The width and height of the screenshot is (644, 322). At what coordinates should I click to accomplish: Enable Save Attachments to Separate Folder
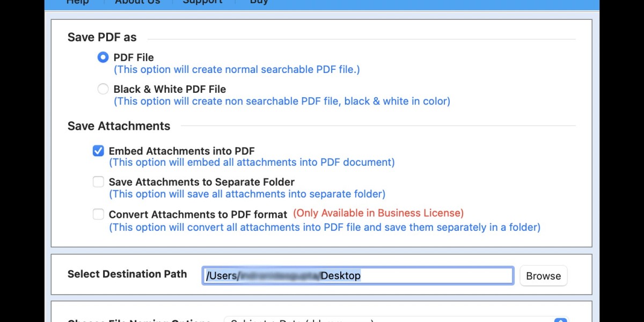click(98, 182)
